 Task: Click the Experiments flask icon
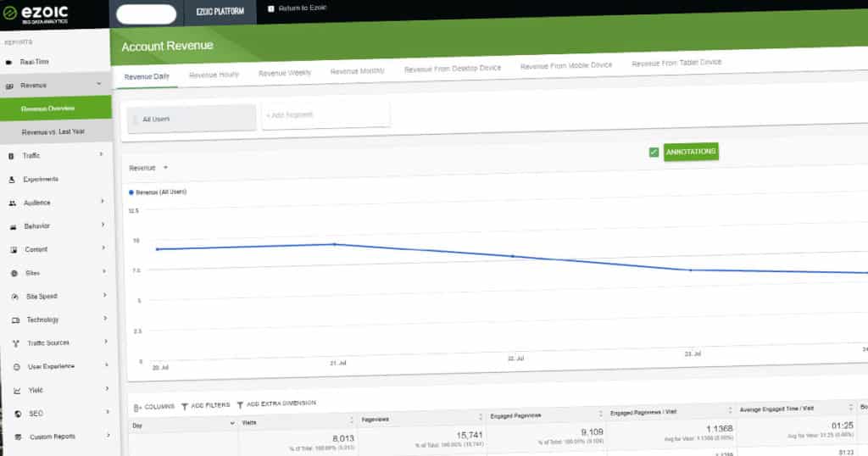(x=12, y=180)
